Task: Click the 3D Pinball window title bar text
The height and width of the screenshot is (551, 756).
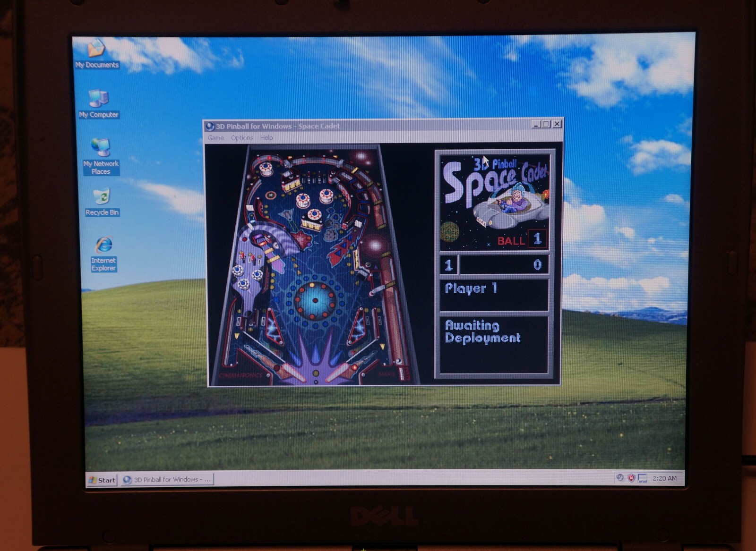Action: 278,126
